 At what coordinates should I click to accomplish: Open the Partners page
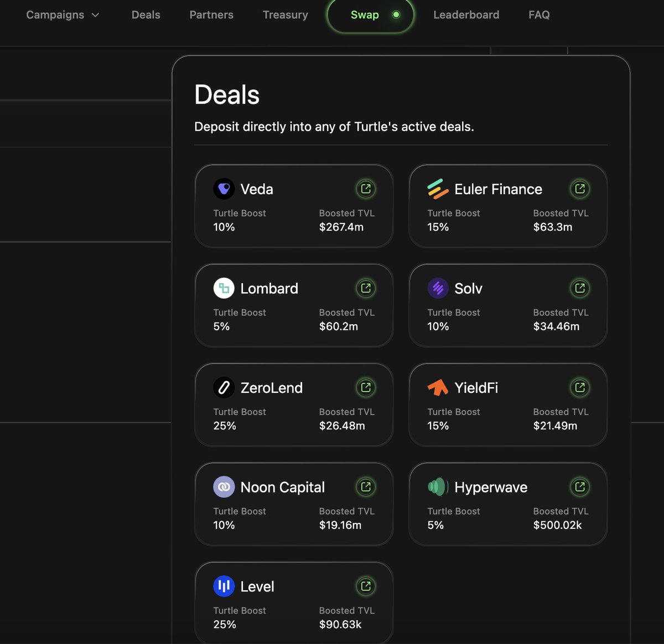(211, 15)
